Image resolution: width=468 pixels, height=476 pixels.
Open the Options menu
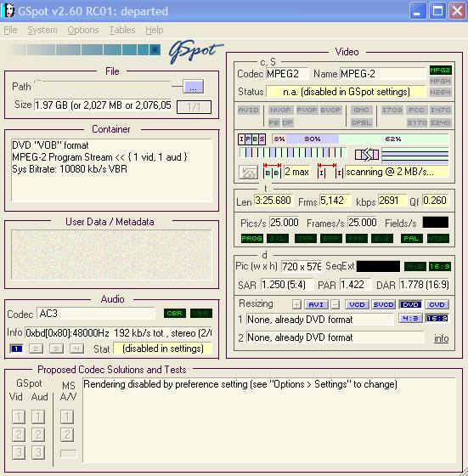tap(83, 30)
